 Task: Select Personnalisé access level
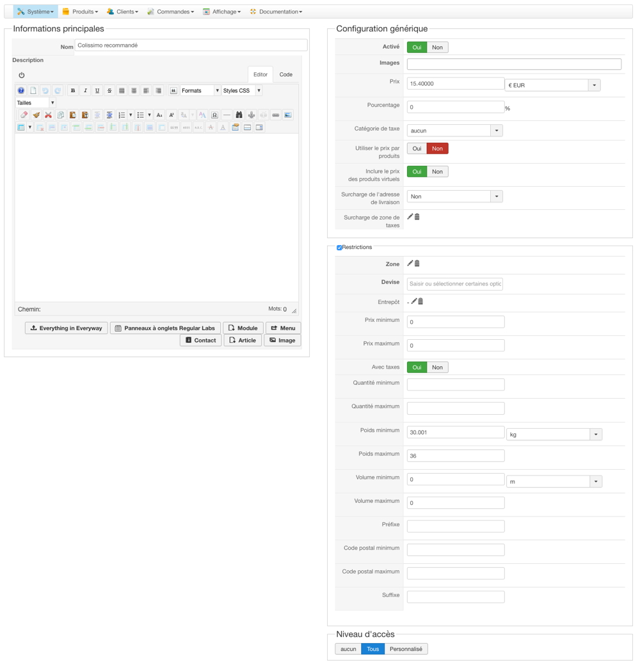(x=406, y=649)
